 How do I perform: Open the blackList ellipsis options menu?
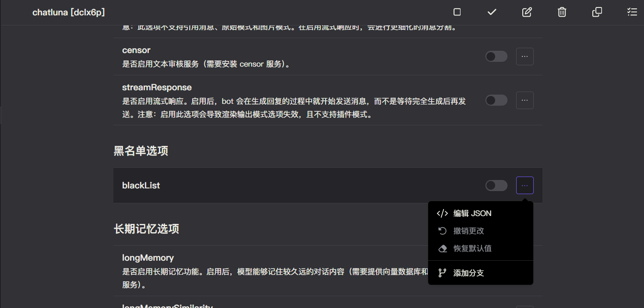[x=524, y=185]
